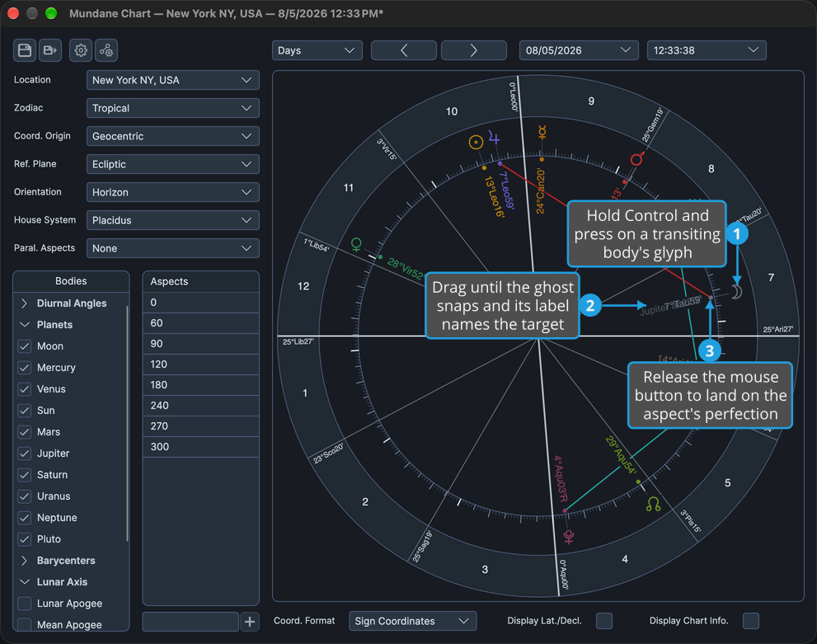Open the date dropdown showing 08/05/2026
817x644 pixels.
pyautogui.click(x=579, y=50)
